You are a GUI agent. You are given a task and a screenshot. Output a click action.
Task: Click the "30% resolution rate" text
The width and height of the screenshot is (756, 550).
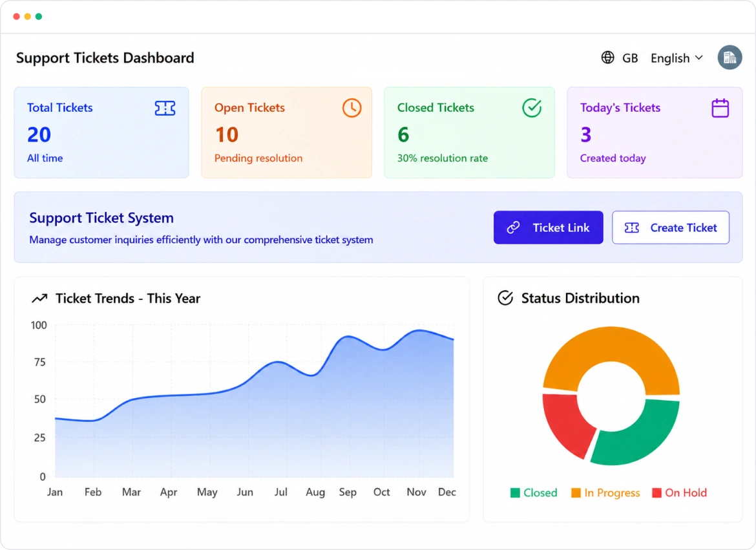coord(442,158)
